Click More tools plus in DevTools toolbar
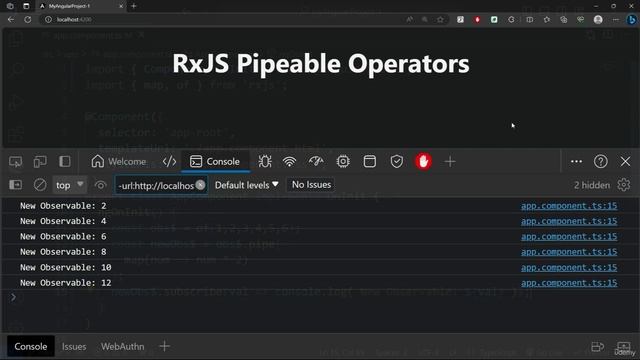Image resolution: width=640 pixels, height=360 pixels. point(450,162)
